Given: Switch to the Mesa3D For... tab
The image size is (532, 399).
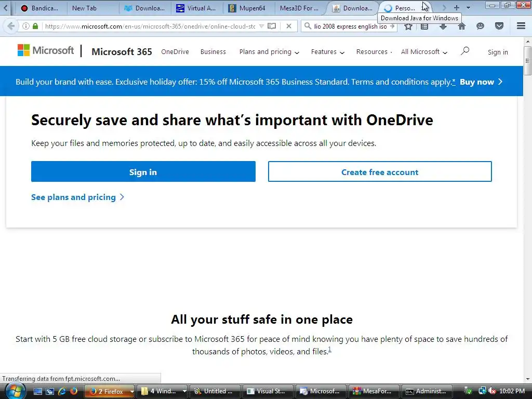Looking at the screenshot, I should (299, 8).
